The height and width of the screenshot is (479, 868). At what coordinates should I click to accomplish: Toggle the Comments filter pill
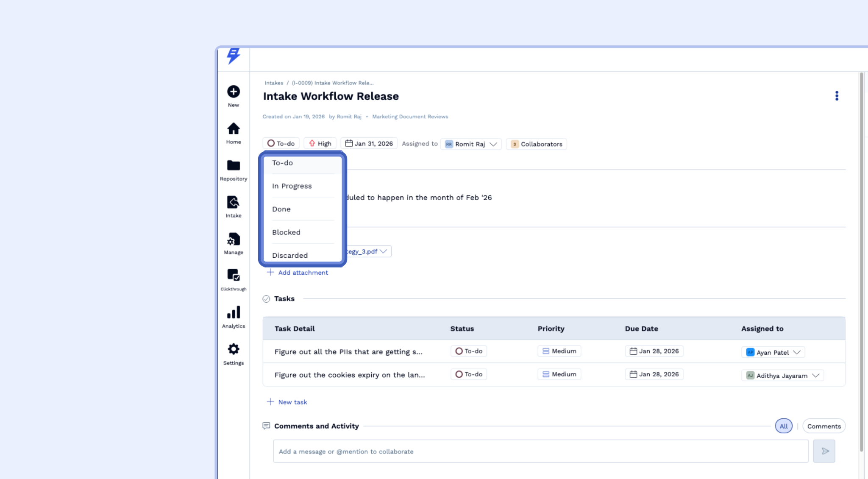[823, 426]
